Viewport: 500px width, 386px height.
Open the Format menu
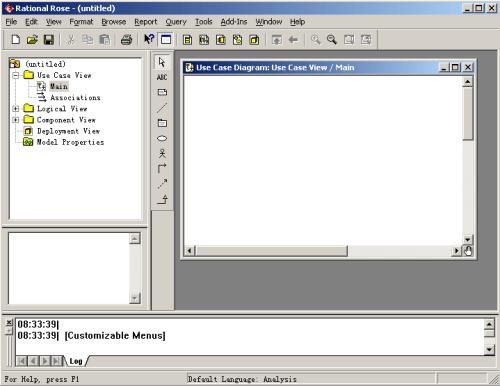point(81,22)
